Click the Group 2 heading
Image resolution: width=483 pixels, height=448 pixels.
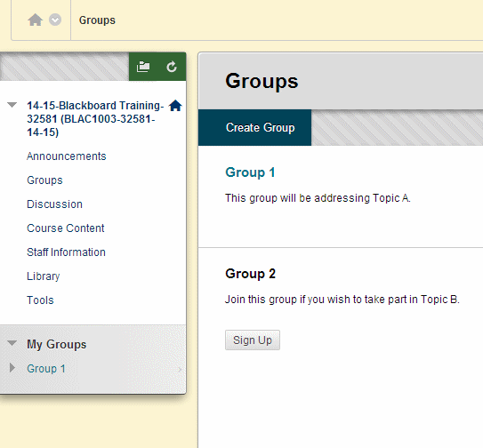pos(250,274)
